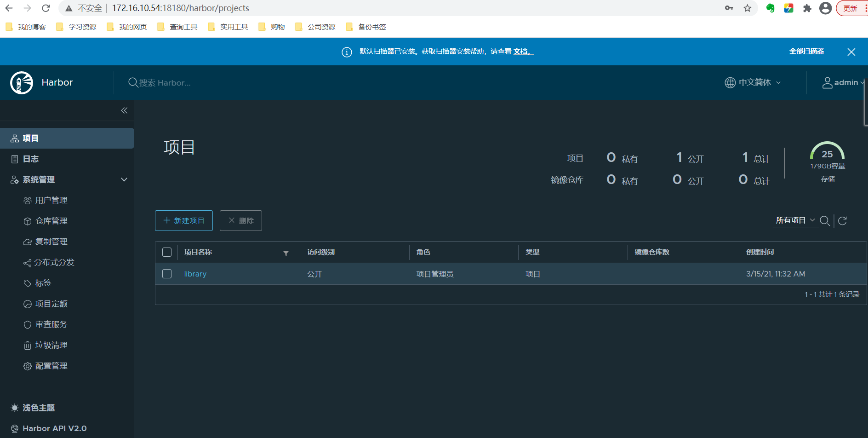This screenshot has width=868, height=438.
Task: Check the library row checkbox
Action: 167,274
